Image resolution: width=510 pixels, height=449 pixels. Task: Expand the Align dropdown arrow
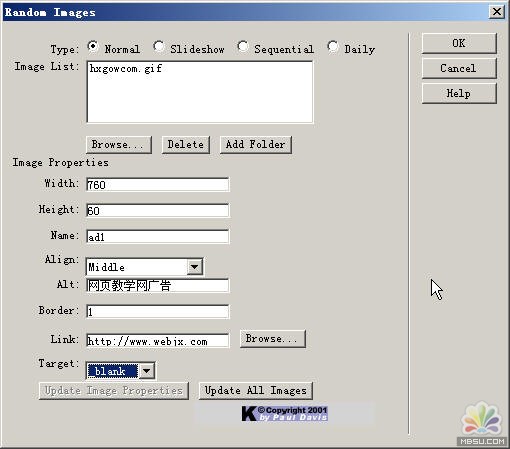click(x=195, y=267)
